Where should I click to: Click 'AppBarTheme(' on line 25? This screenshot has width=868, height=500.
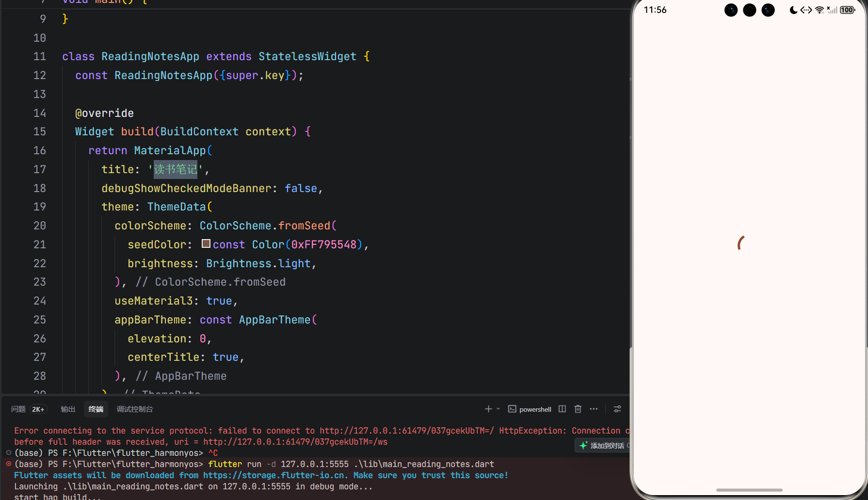click(278, 320)
